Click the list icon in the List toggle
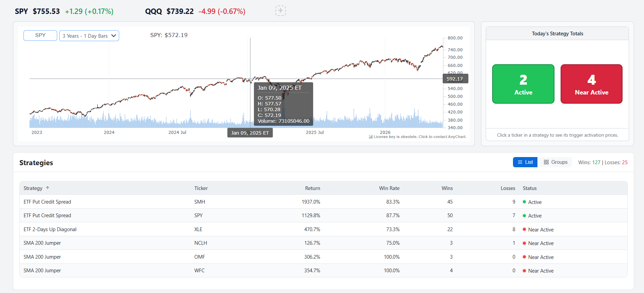Screen dimensions: 644x293 click(x=520, y=162)
